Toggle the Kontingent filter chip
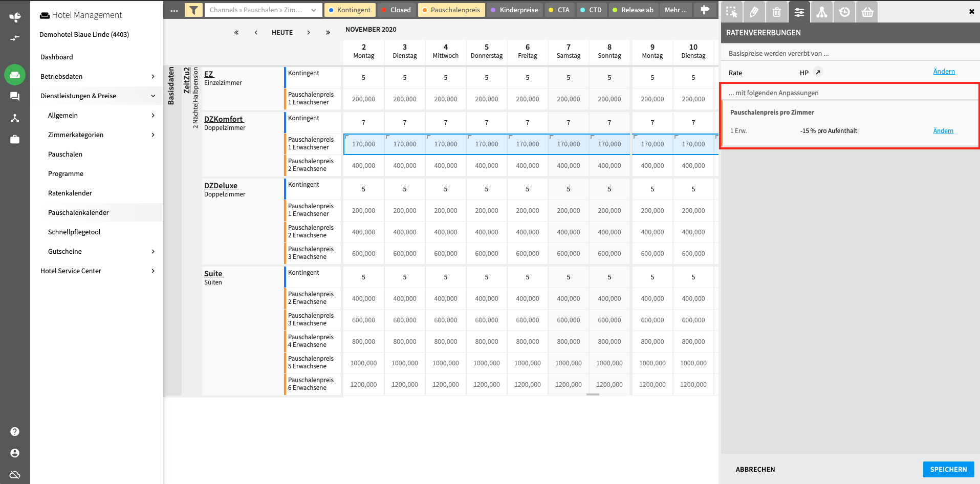 pos(350,10)
